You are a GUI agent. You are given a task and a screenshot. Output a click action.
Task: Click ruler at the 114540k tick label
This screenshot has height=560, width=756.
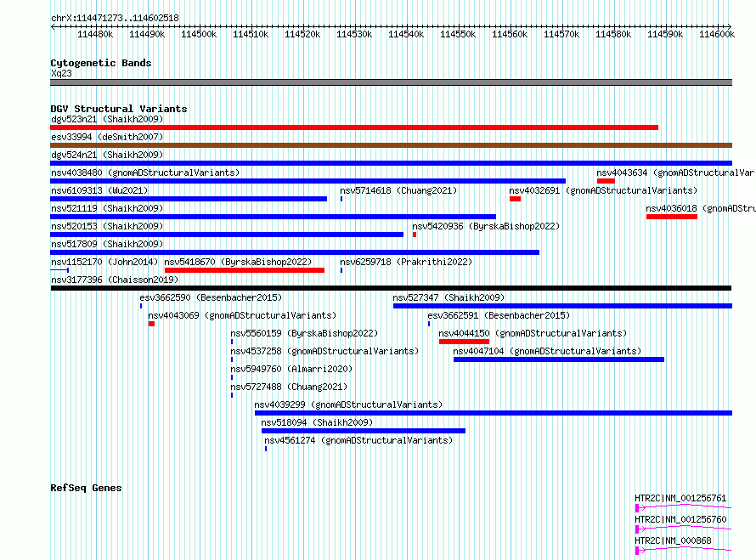pos(406,34)
